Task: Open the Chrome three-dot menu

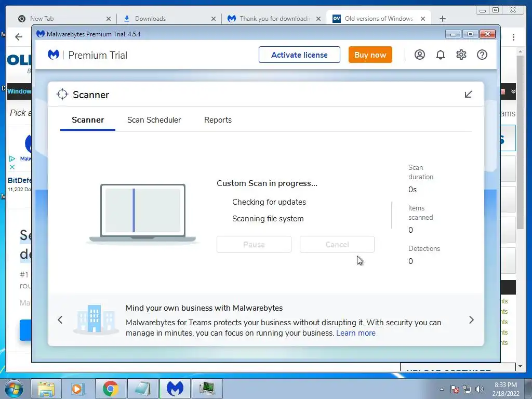Action: [513, 37]
